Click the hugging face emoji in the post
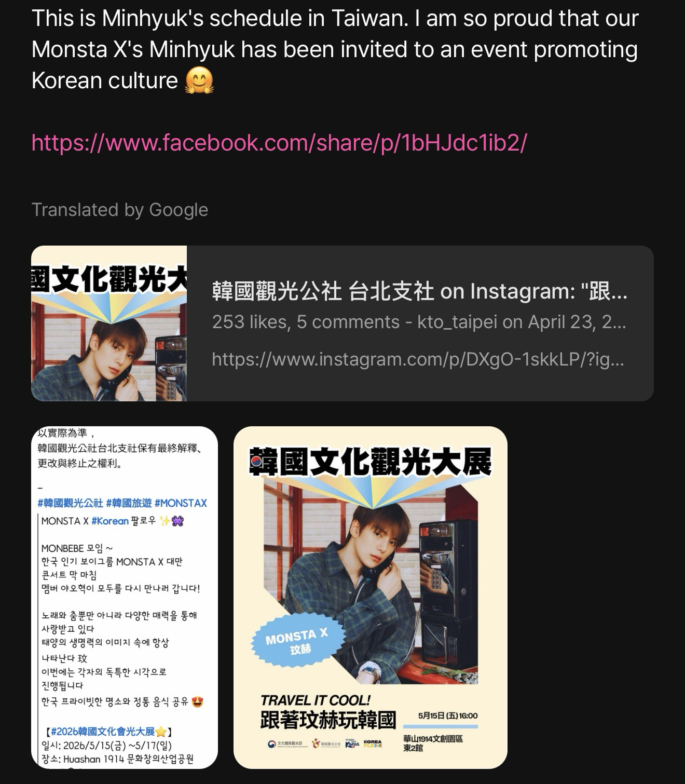This screenshot has height=784, width=685. [199, 81]
